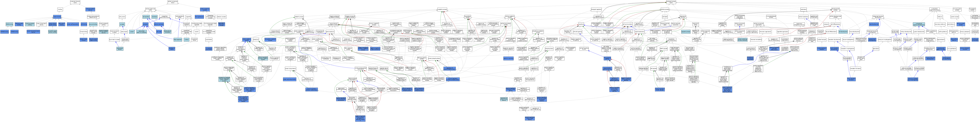Click the "endomembrane system" node

[x=180, y=17]
